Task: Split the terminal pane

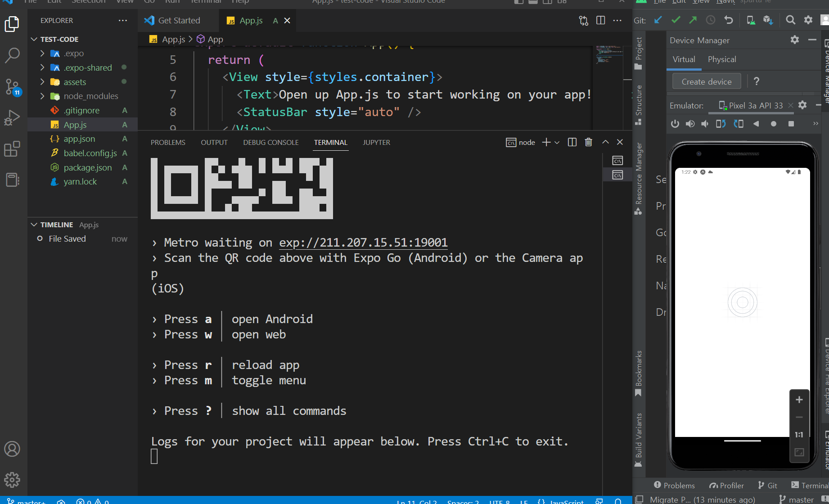Action: 572,142
